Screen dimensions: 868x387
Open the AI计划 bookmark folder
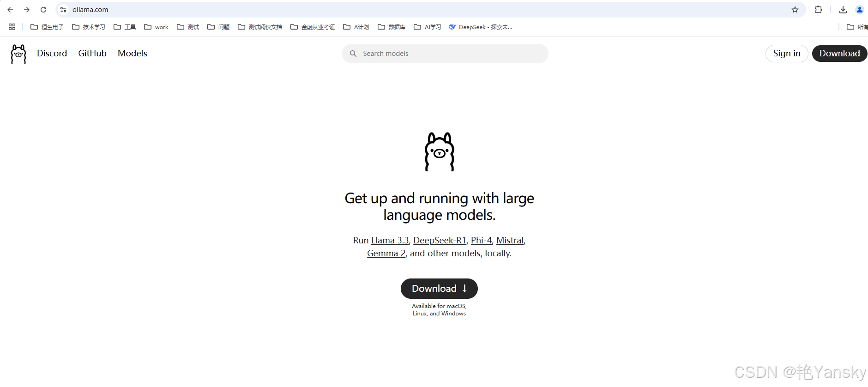point(356,27)
